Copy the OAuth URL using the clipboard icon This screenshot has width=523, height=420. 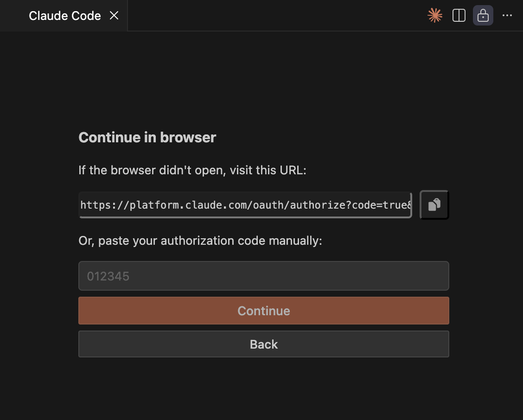tap(434, 205)
